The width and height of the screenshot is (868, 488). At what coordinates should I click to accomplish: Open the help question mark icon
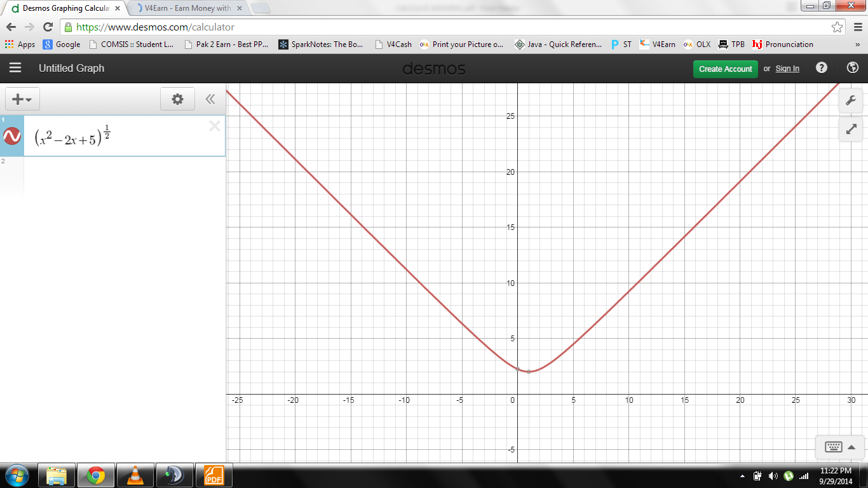(822, 68)
